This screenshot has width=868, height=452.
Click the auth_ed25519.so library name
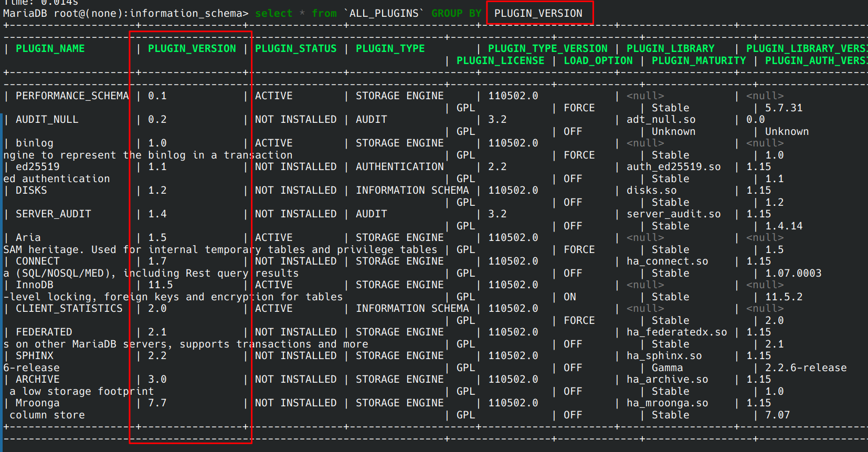point(674,167)
